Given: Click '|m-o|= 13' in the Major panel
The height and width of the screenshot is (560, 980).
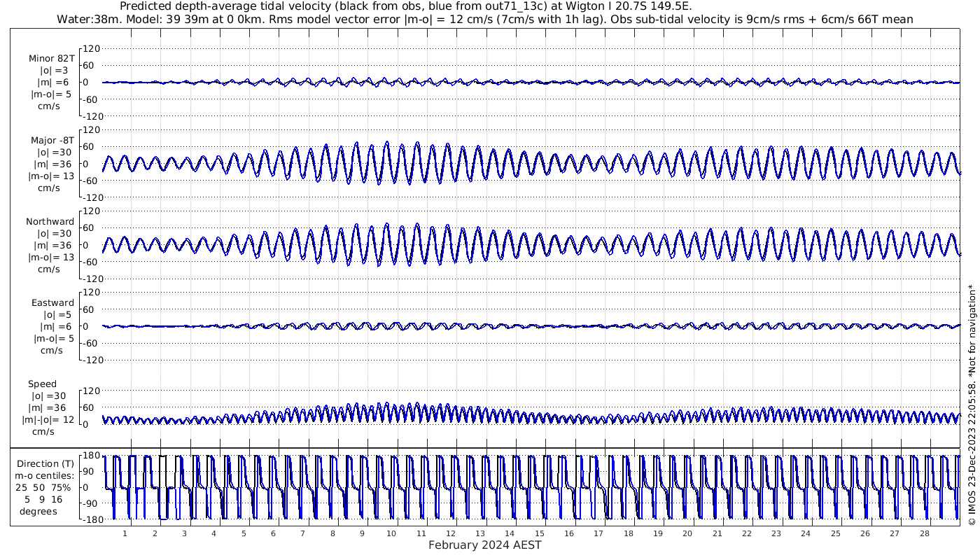Looking at the screenshot, I should coord(50,176).
